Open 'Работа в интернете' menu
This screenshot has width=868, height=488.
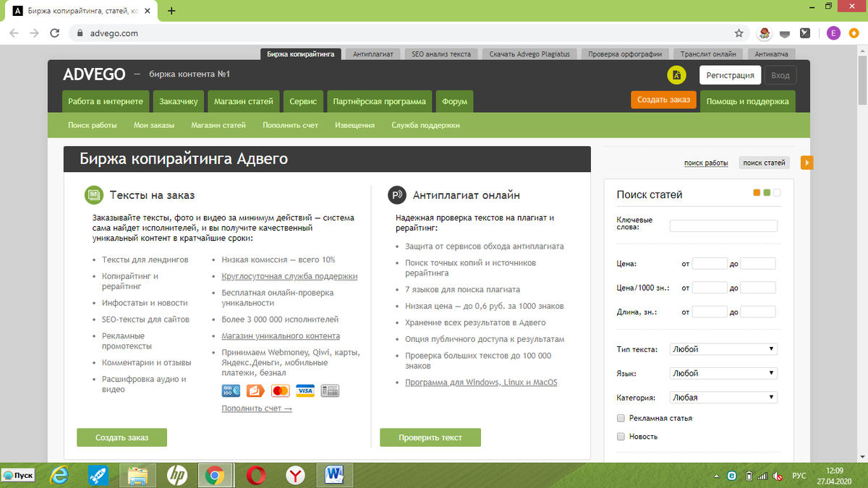point(106,102)
